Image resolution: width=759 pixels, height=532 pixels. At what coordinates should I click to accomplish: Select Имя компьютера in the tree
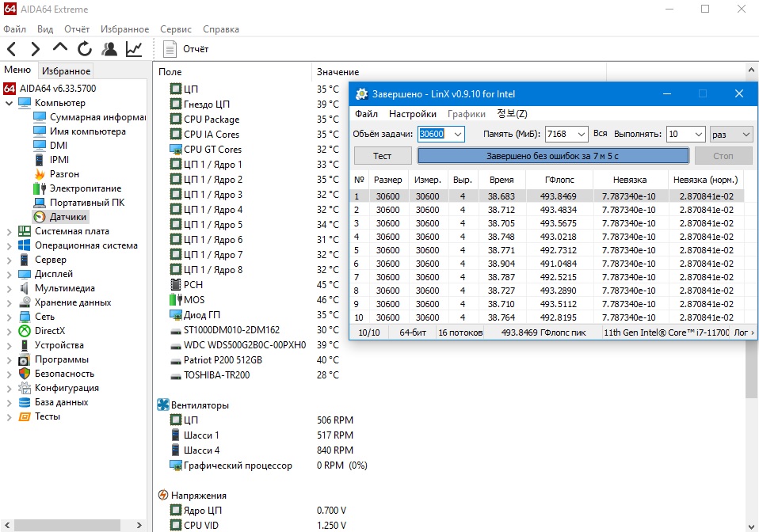[x=88, y=131]
